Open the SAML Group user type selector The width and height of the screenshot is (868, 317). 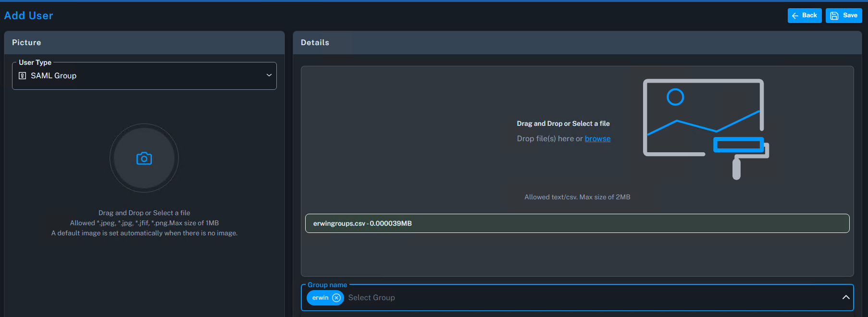[x=144, y=76]
